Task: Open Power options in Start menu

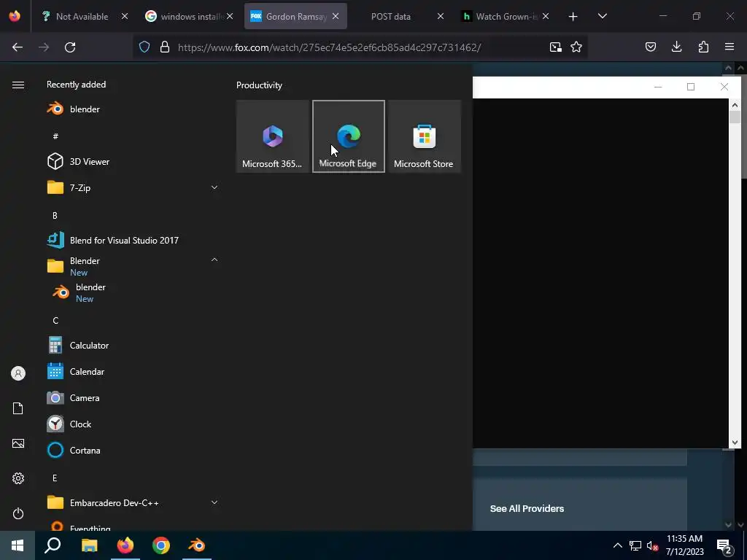Action: (x=18, y=514)
